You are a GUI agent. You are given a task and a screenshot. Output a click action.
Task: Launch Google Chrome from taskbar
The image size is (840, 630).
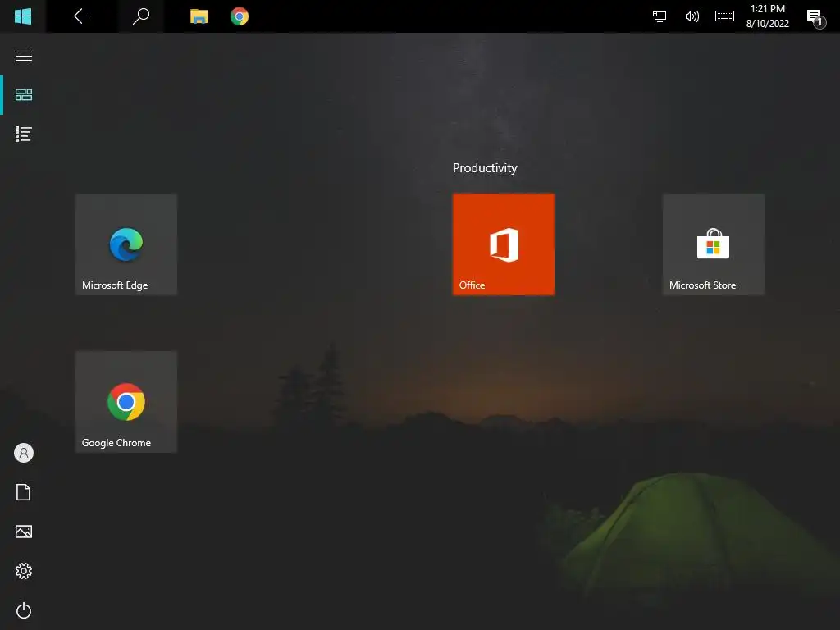pos(240,16)
